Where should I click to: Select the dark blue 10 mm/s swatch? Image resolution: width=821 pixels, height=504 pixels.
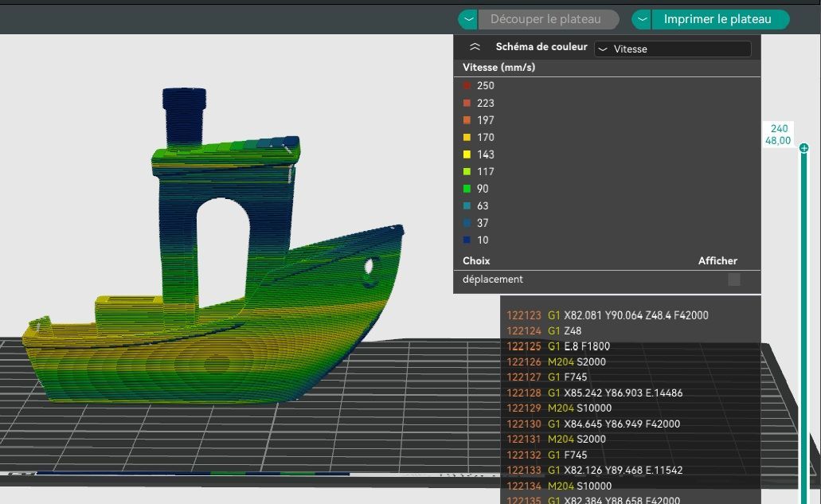[467, 240]
